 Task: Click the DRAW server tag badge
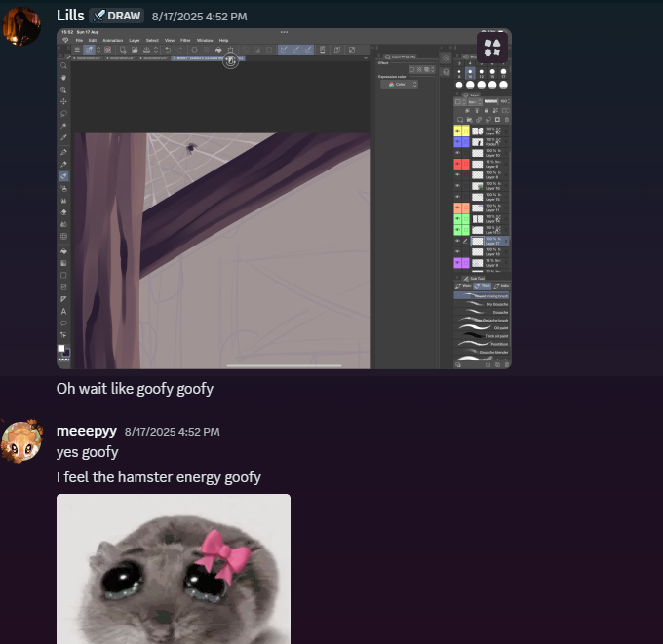[117, 16]
